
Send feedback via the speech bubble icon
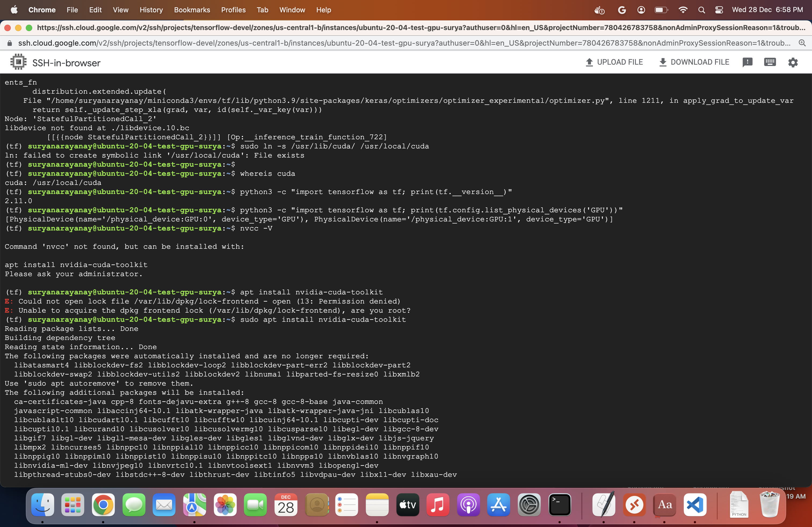748,62
